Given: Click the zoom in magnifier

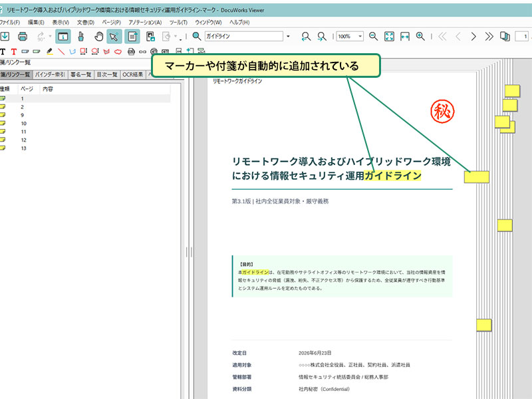Looking at the screenshot, I should click(x=420, y=36).
